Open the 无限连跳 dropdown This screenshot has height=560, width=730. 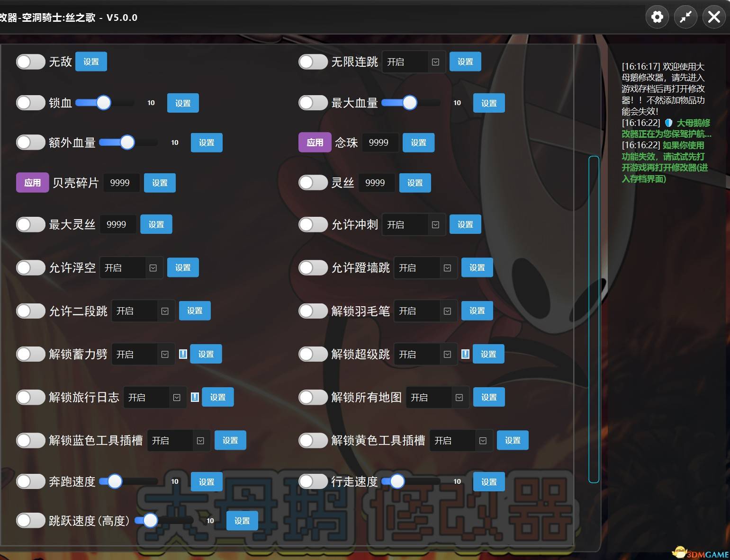tap(413, 62)
